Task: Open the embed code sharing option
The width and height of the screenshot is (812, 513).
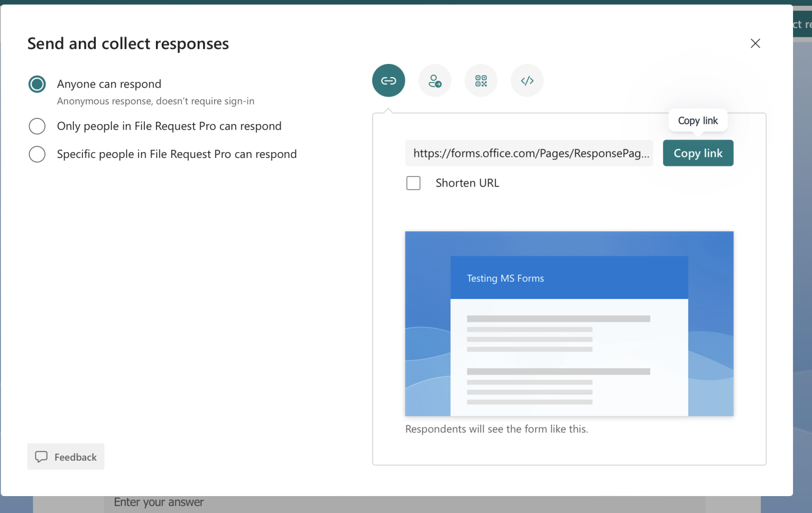Action: point(527,80)
